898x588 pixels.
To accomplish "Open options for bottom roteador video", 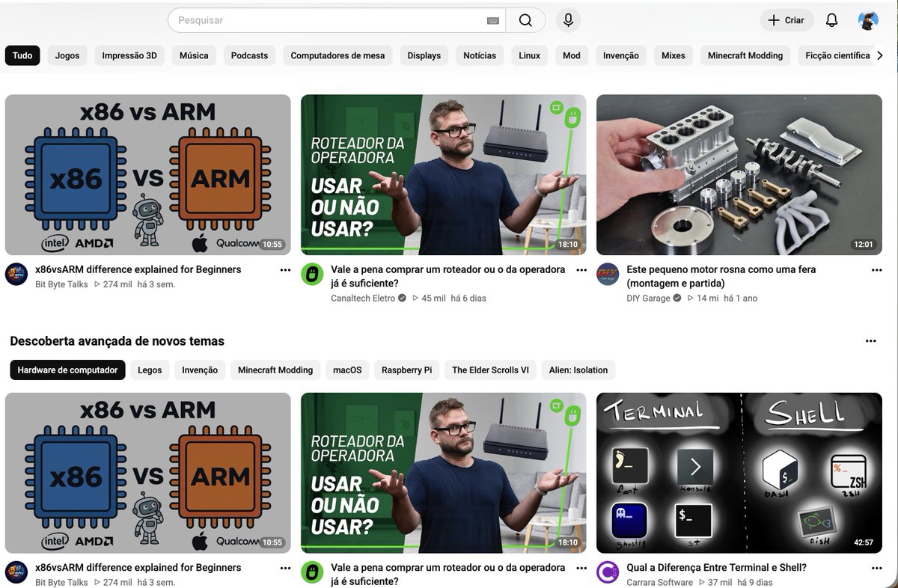I will 581,569.
